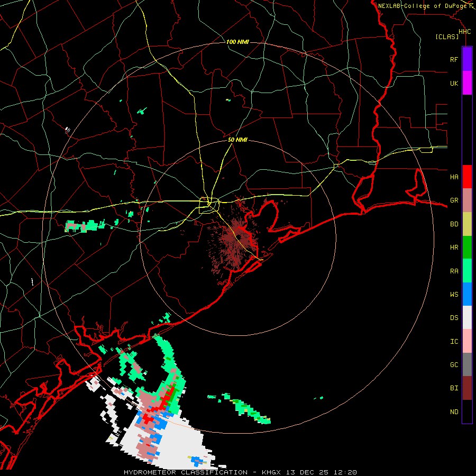This screenshot has height=476, width=476.
Task: Click the yellow highway loop around Houston
Action: [x=209, y=206]
